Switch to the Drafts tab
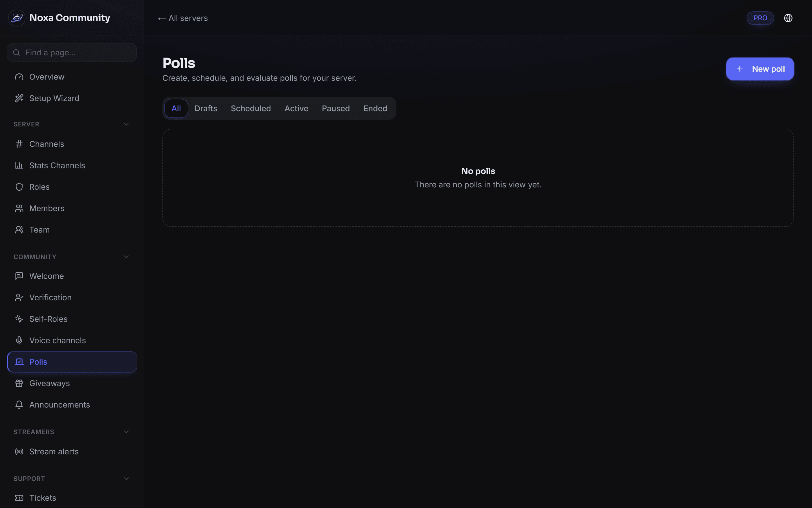This screenshot has height=508, width=812. pyautogui.click(x=206, y=109)
